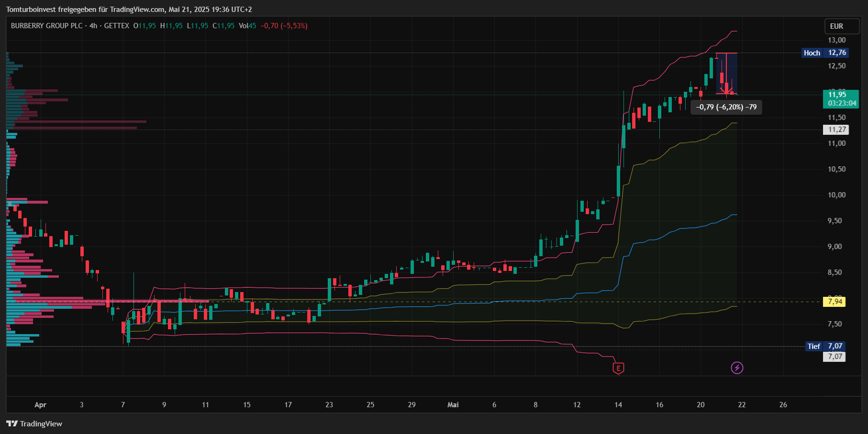868x434 pixels.
Task: Click the green 11,95 current price label
Action: point(841,99)
